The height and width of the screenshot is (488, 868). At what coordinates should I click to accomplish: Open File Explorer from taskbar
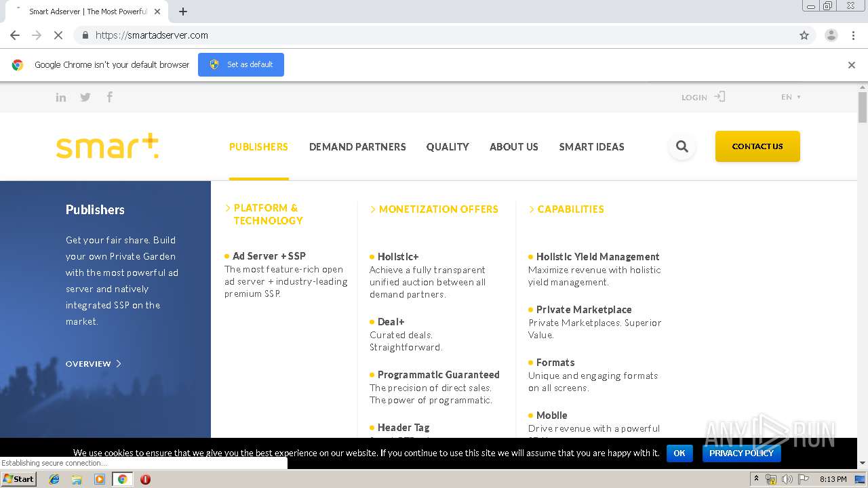(x=77, y=479)
